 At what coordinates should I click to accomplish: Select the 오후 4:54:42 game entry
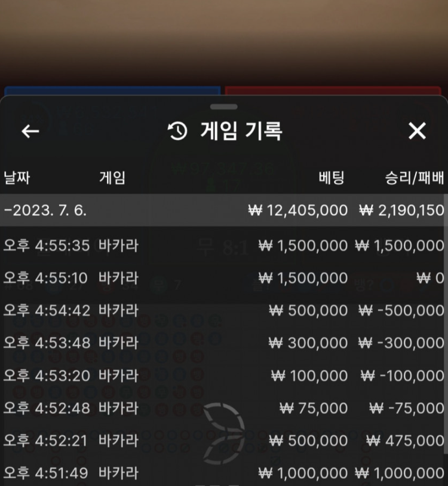(x=224, y=310)
